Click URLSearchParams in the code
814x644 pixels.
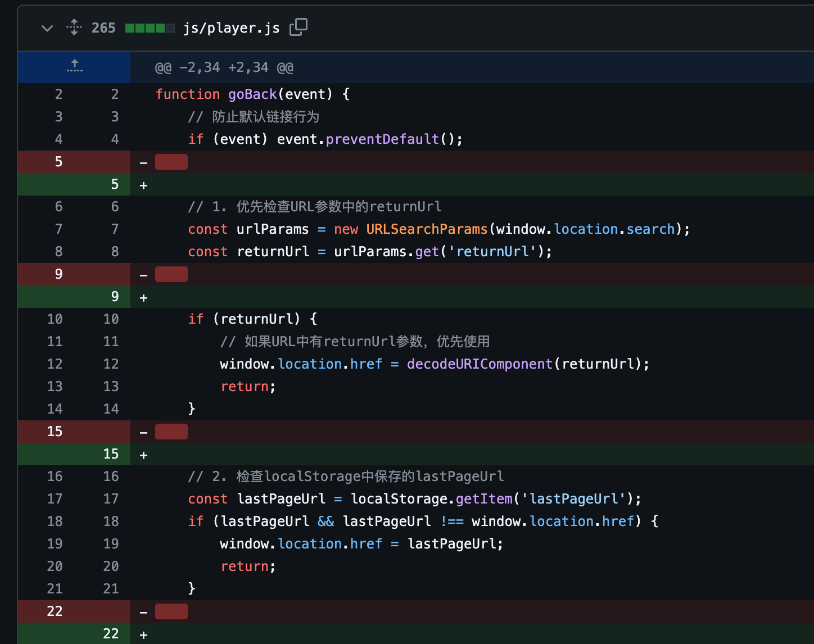coord(427,229)
